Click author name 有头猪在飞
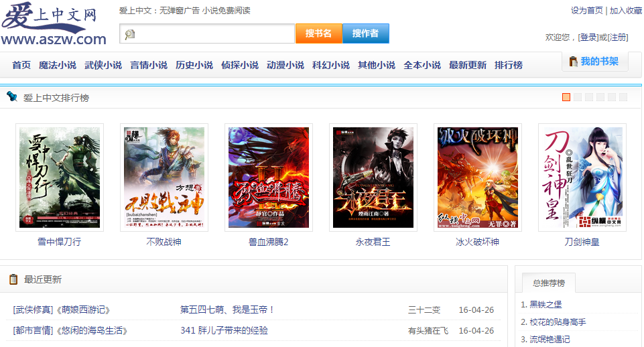Image resolution: width=644 pixels, height=347 pixels. point(428,331)
